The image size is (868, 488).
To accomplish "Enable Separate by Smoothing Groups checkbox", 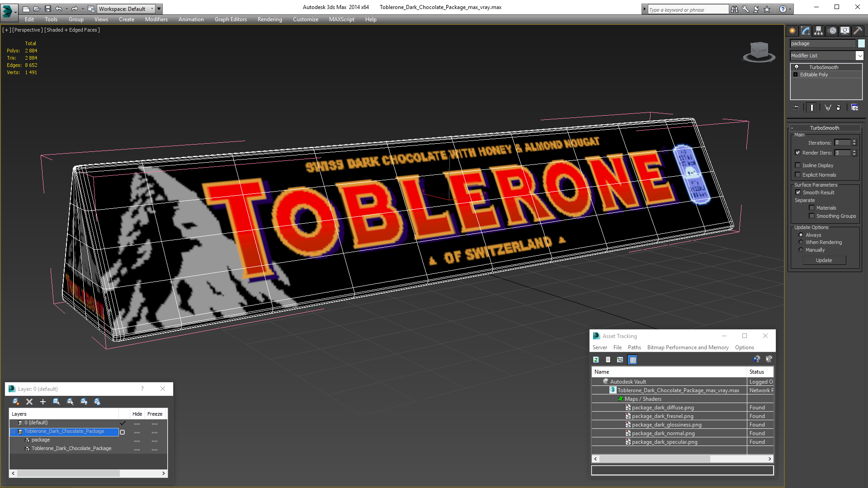I will 812,216.
